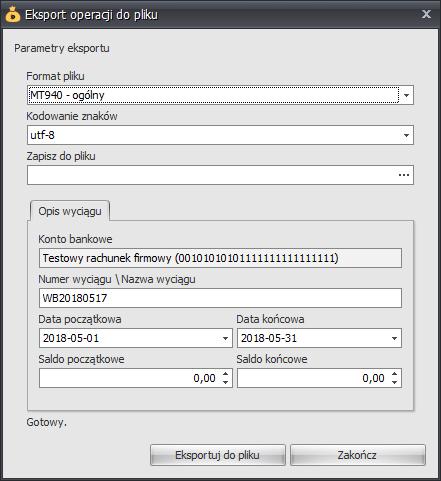Open the Format pliku dropdown
This screenshot has height=481, width=441.
coord(406,95)
